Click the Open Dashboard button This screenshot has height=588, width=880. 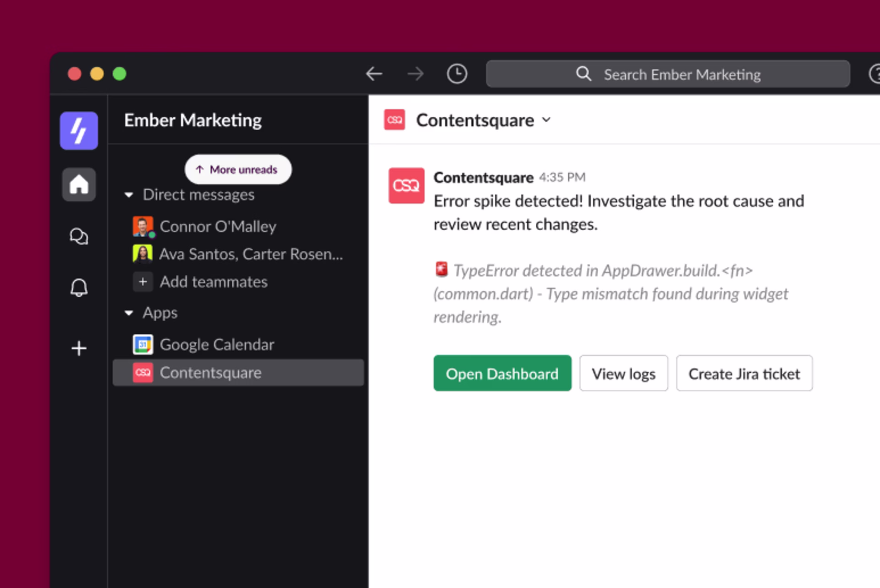click(502, 373)
